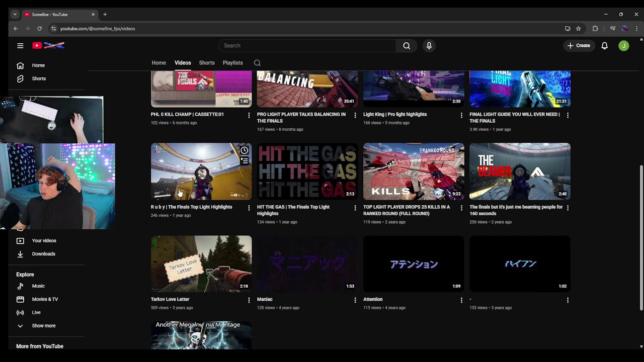Viewport: 644px width, 362px height.
Task: Open Movies & TV under Explore
Action: (45, 299)
